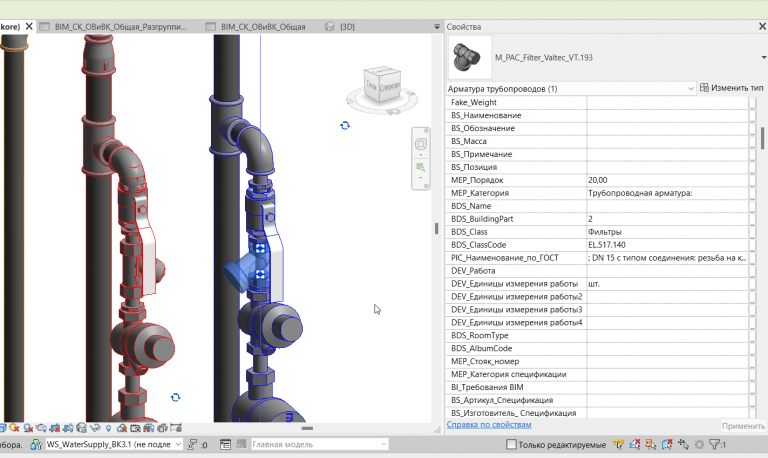
Task: Click the ViewCube front face «Спереди»
Action: [390, 87]
